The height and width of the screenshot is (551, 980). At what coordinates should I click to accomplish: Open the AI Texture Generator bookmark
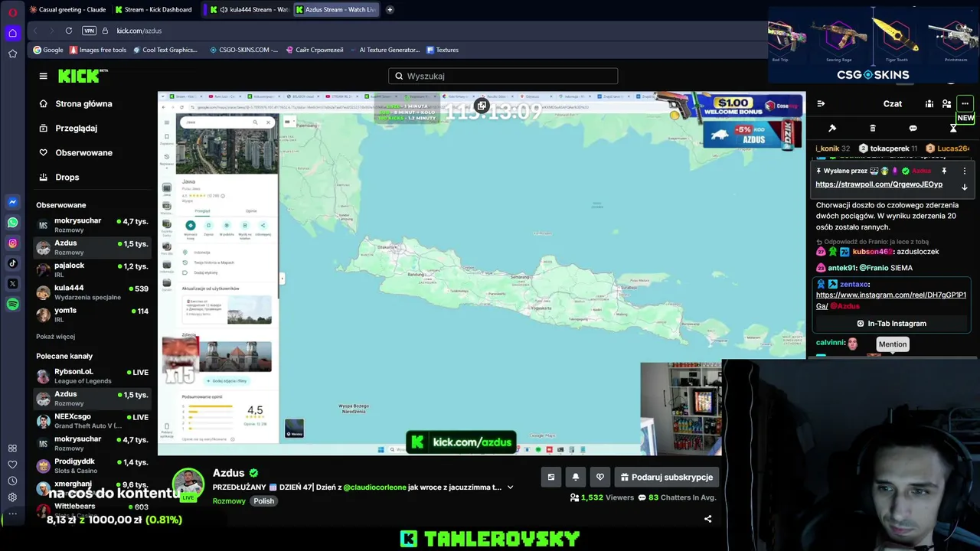[384, 50]
